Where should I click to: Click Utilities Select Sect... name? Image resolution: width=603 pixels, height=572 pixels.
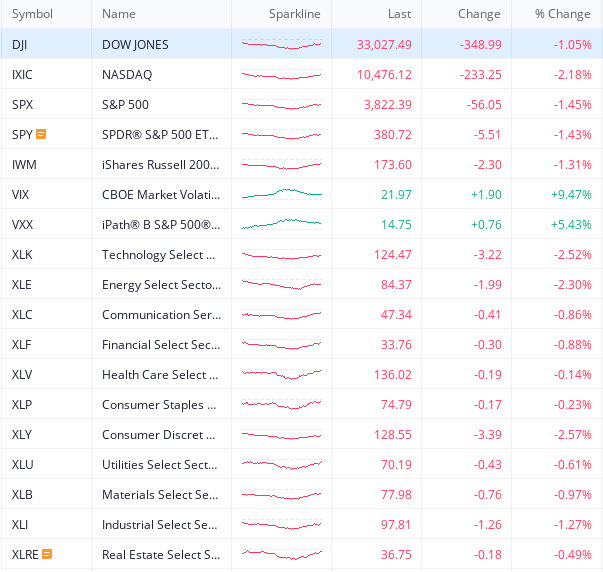tap(160, 464)
